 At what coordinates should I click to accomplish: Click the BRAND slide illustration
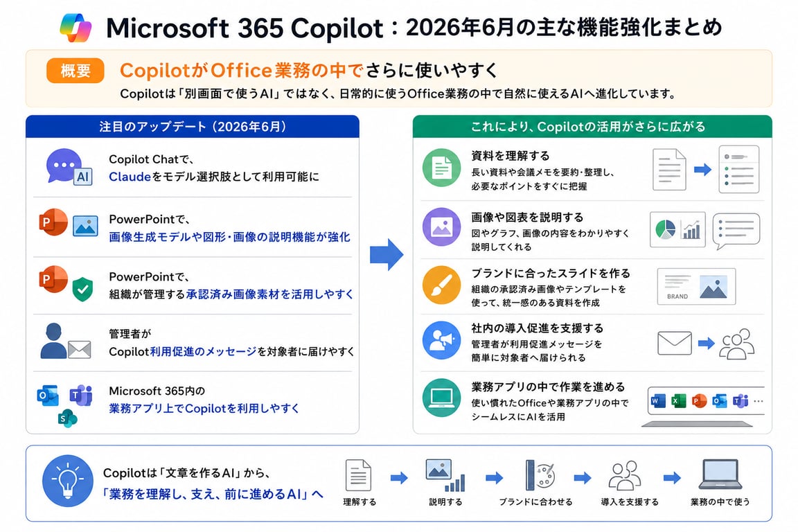pyautogui.click(x=696, y=287)
